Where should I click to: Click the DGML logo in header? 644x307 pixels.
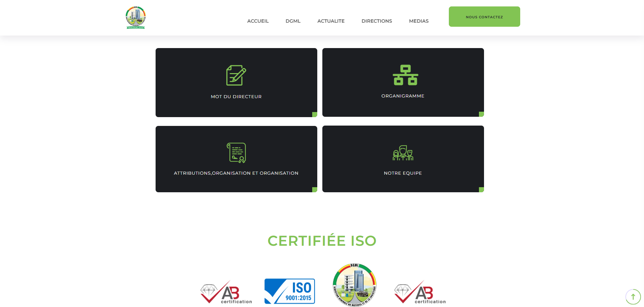[x=136, y=18]
